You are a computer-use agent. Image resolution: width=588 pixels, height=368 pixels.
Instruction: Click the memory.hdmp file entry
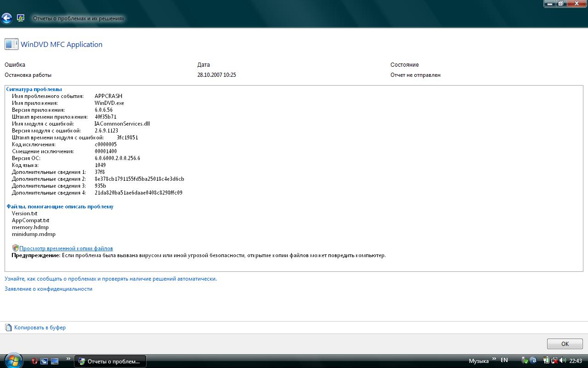coord(30,227)
